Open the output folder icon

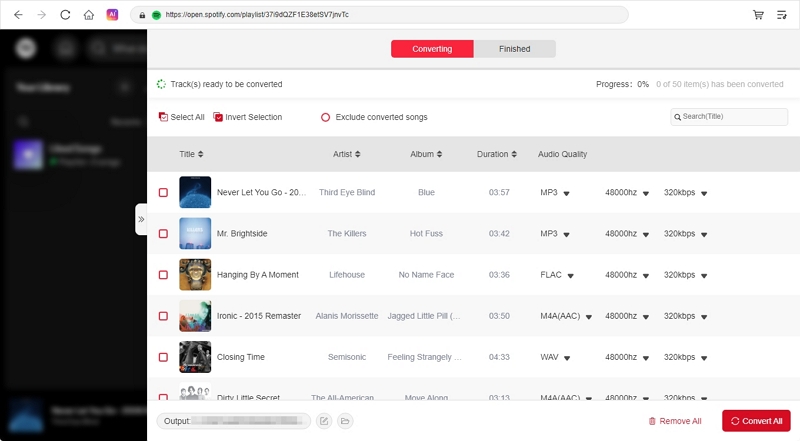pos(345,421)
